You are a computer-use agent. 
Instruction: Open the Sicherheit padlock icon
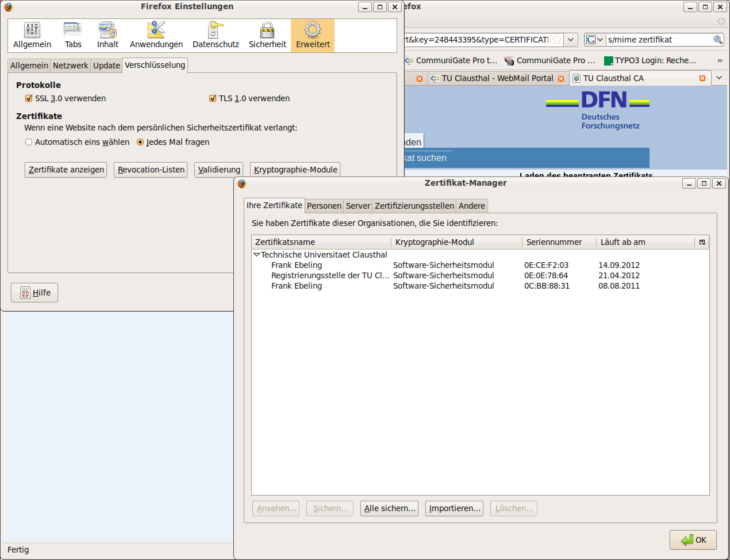coord(267,30)
